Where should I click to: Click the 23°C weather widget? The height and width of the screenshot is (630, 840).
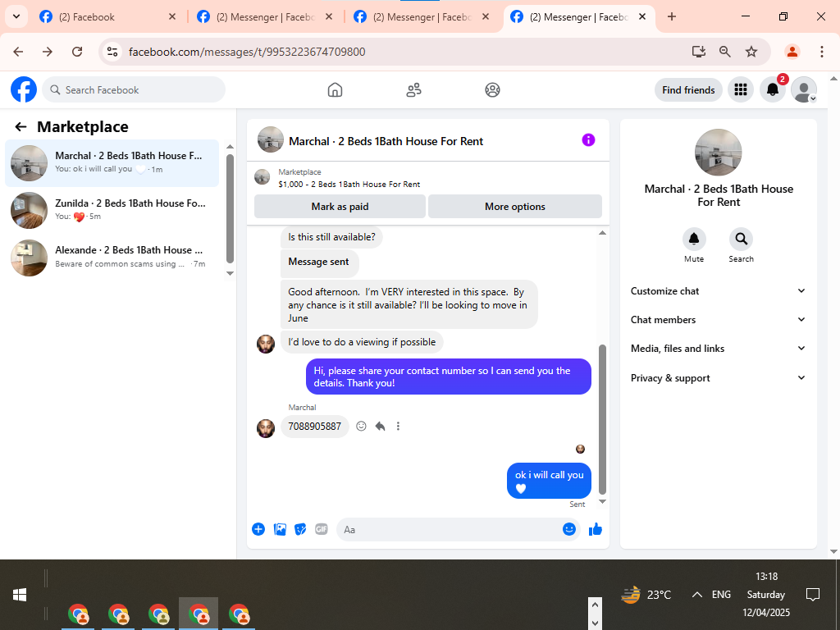pyautogui.click(x=646, y=594)
